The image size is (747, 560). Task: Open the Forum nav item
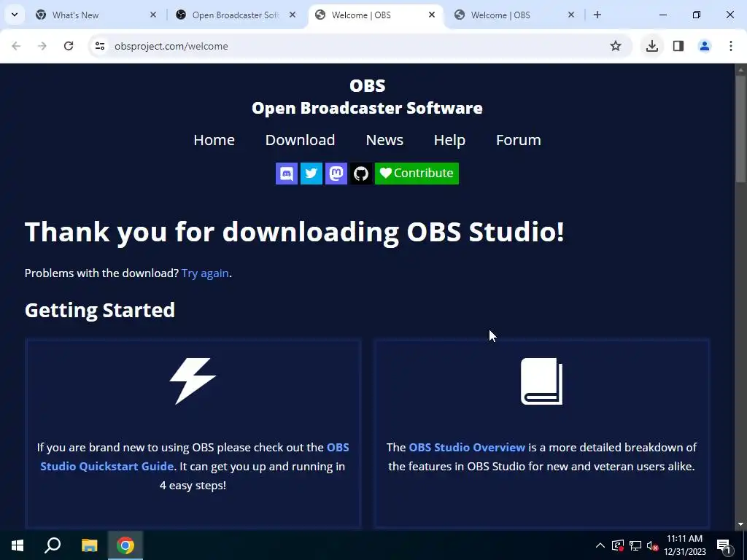pos(519,140)
